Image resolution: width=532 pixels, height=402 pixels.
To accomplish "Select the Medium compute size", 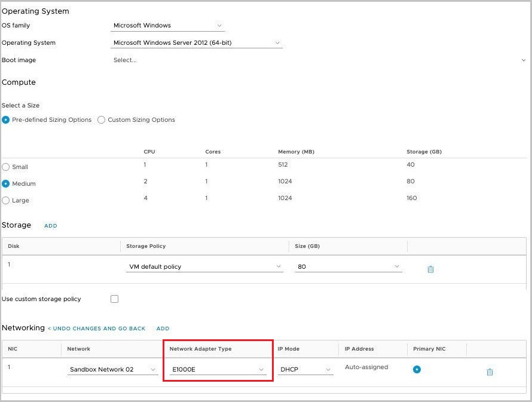I will [x=6, y=184].
